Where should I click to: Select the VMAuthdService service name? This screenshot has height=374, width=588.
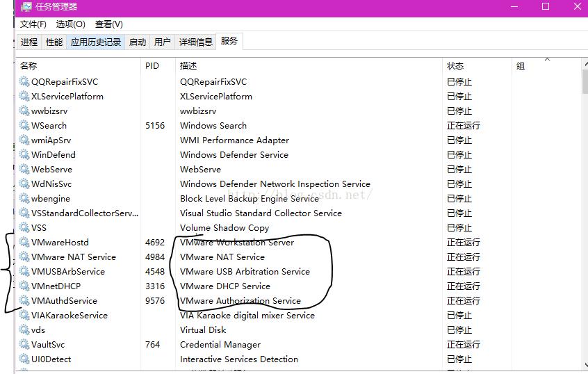point(64,301)
